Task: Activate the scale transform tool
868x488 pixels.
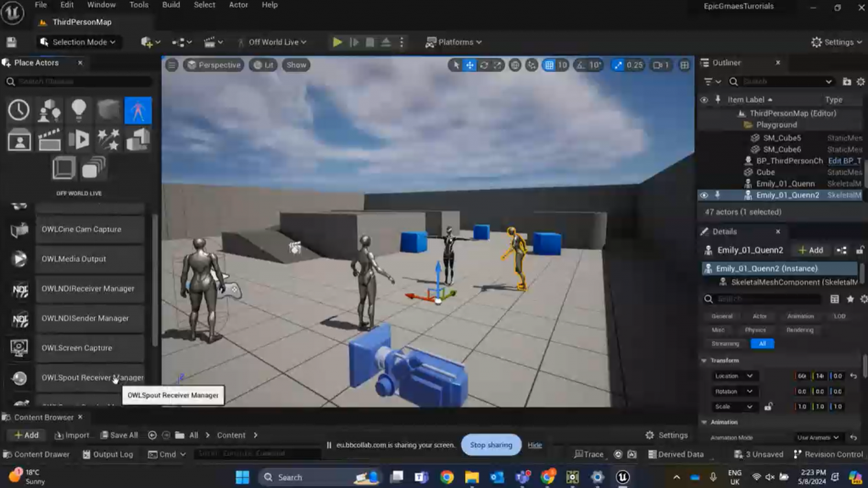Action: point(498,64)
